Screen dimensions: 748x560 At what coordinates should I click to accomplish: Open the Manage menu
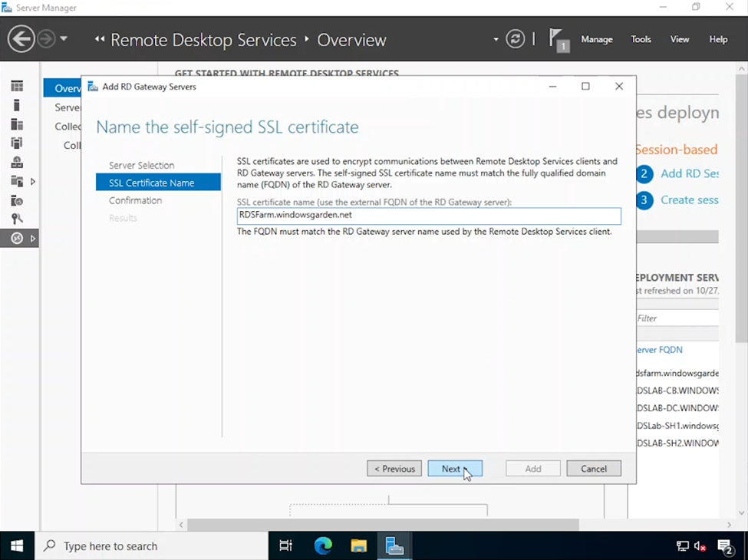(x=596, y=39)
